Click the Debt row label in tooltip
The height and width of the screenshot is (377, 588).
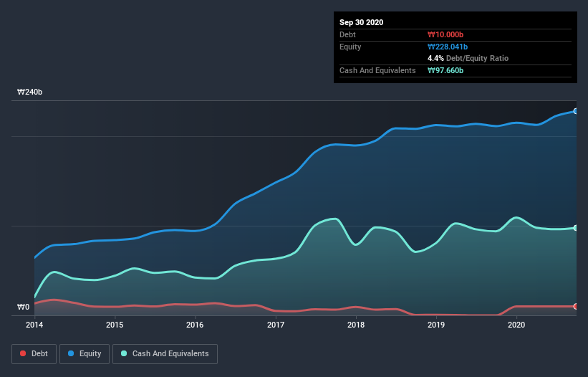click(x=347, y=34)
